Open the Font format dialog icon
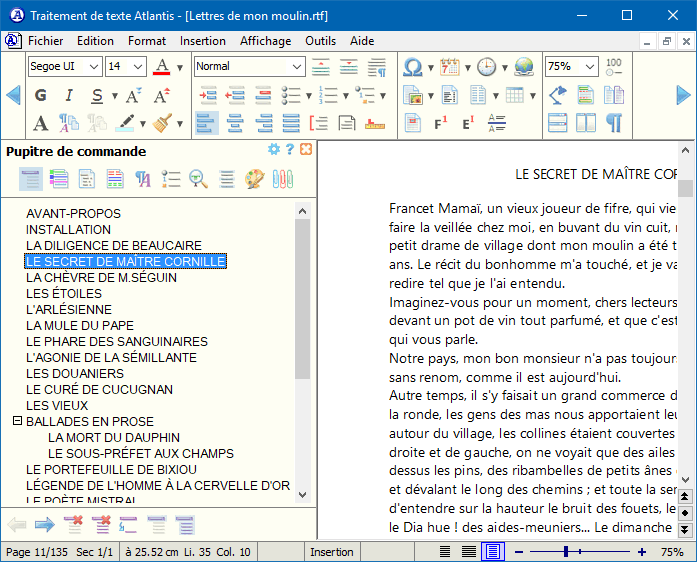Screen dimensions: 697x562 [x=40, y=123]
